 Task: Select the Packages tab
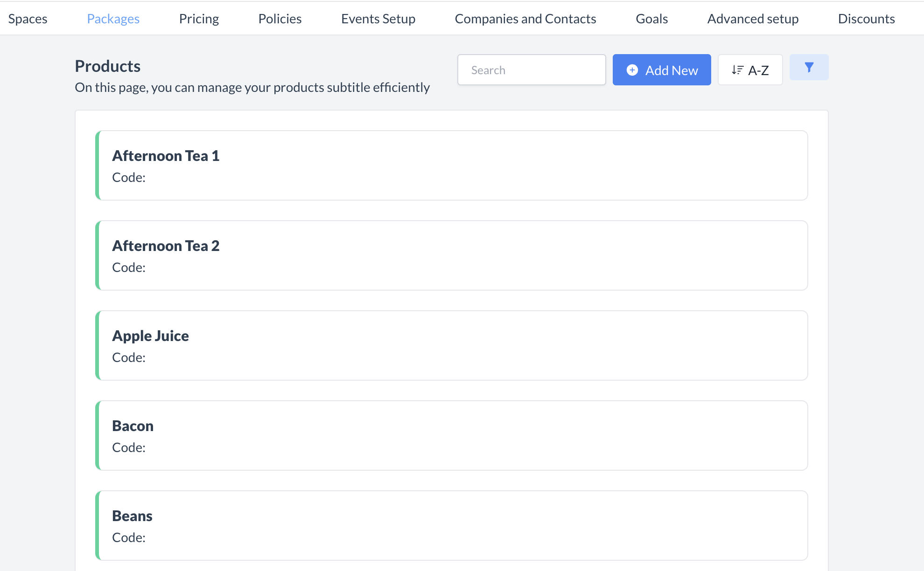(x=113, y=19)
